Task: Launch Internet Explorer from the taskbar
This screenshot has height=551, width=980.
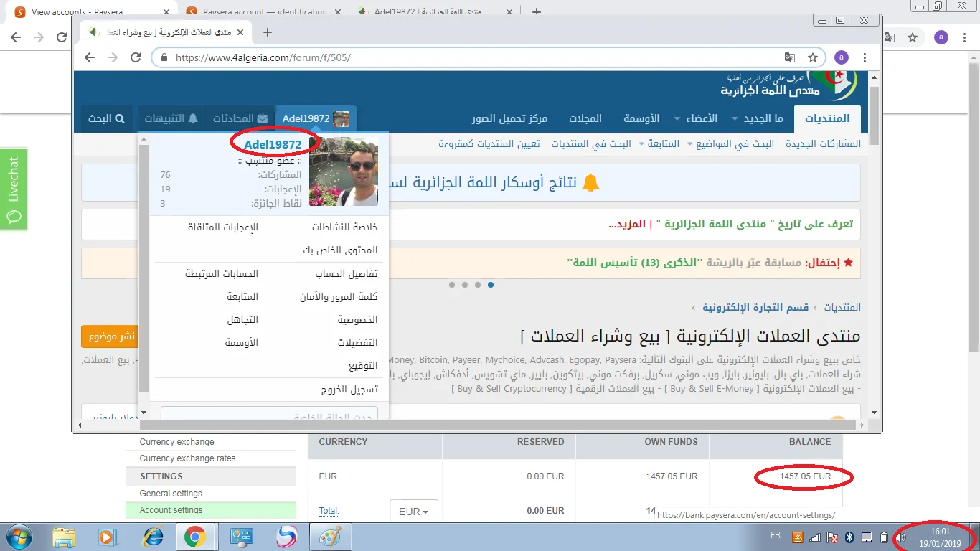Action: 154,537
